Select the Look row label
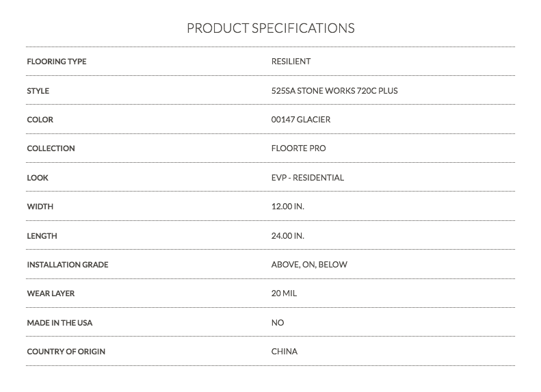541x392 pixels. [x=38, y=178]
